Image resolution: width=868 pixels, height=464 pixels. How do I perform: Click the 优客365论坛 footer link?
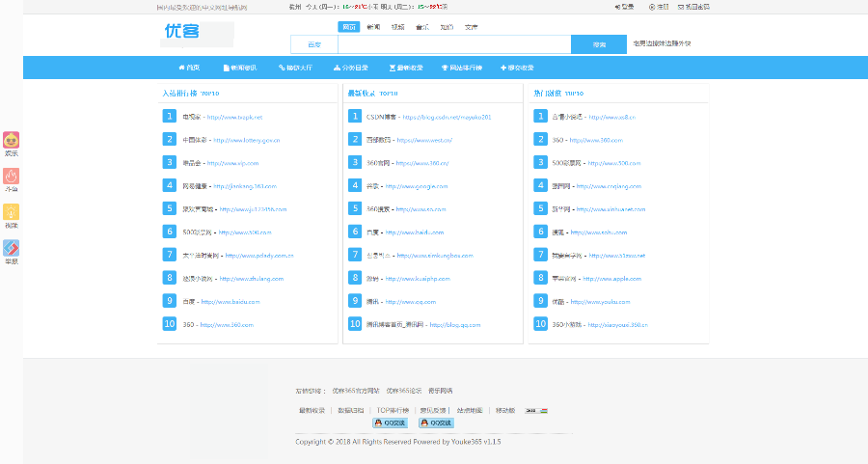click(x=404, y=391)
